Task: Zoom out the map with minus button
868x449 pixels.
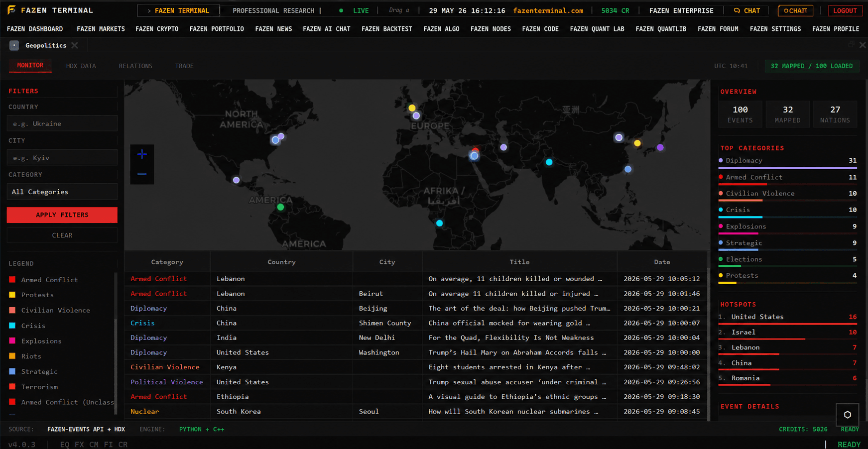Action: (142, 174)
